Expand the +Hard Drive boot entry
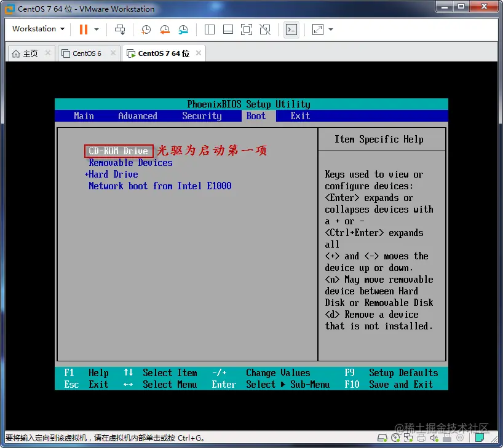Screen dimensions: 503x448 [x=111, y=174]
